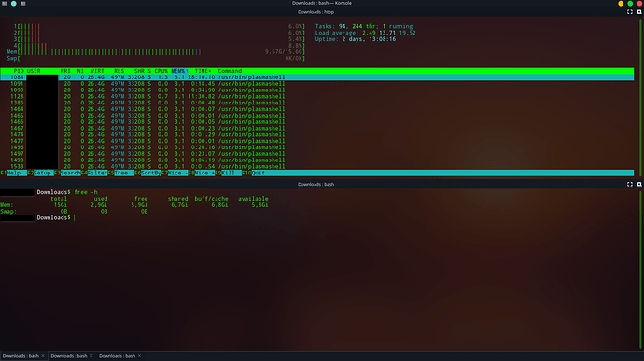644x361 pixels.
Task: Click the teal circular titlebar icon
Action: coord(14,4)
